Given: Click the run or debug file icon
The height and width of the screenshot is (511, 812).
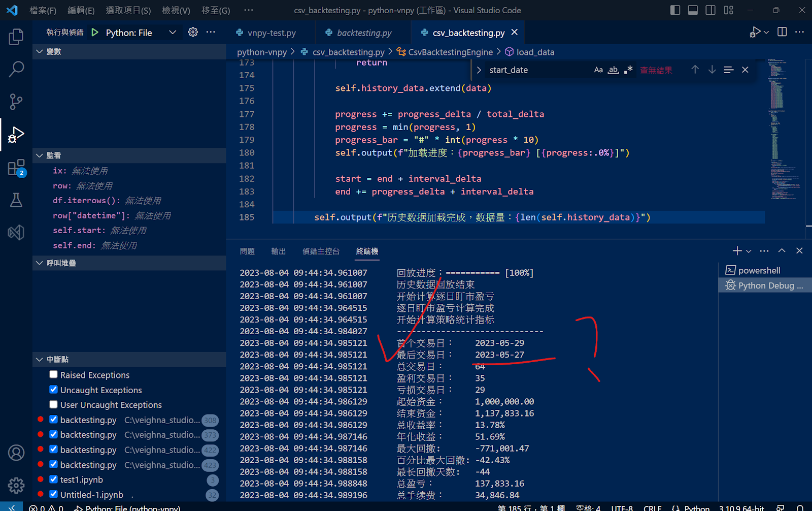Looking at the screenshot, I should (x=755, y=32).
